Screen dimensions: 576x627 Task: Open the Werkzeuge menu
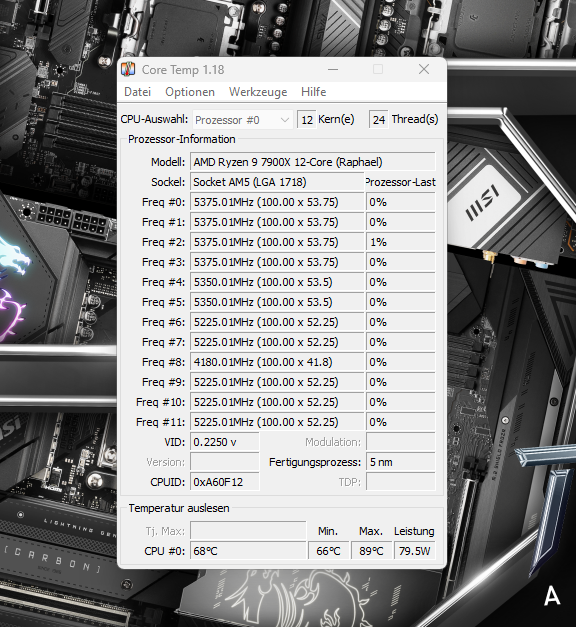[258, 92]
